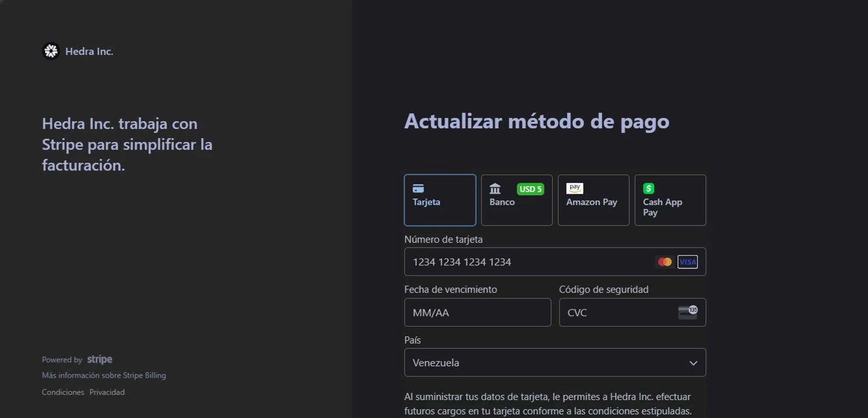Click the bank building icon
Screen dimensions: 868x418
pos(495,188)
